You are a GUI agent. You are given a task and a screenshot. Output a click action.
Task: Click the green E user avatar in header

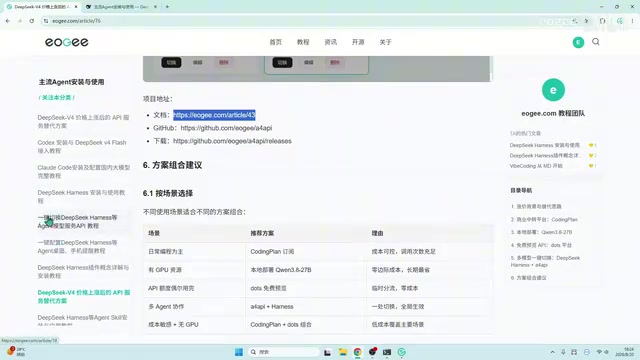[x=578, y=42]
